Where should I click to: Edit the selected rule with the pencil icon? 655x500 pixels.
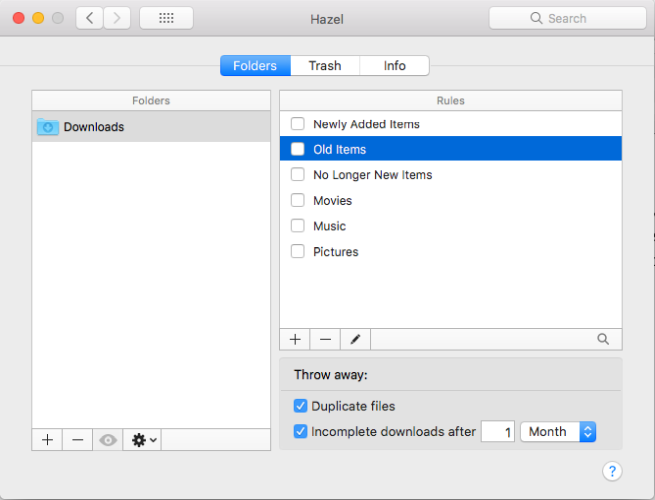point(355,339)
